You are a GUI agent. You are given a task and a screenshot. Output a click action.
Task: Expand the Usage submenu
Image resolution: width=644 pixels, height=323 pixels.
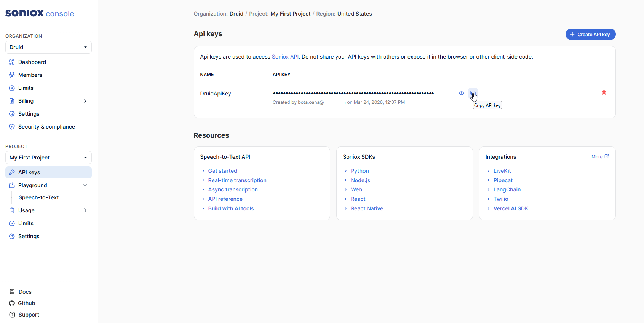(85, 210)
